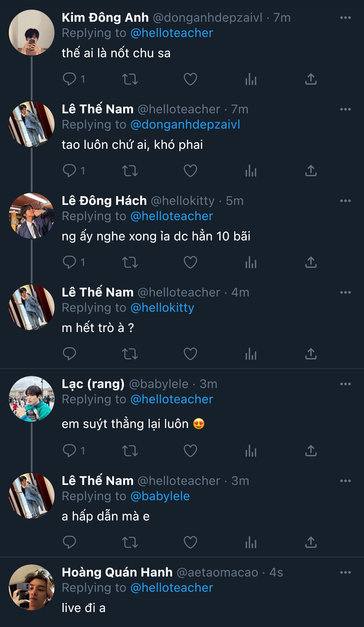View analytics on Lạc (rang)'s tweet
Viewport: 364px width, 627px height.
pyautogui.click(x=251, y=451)
